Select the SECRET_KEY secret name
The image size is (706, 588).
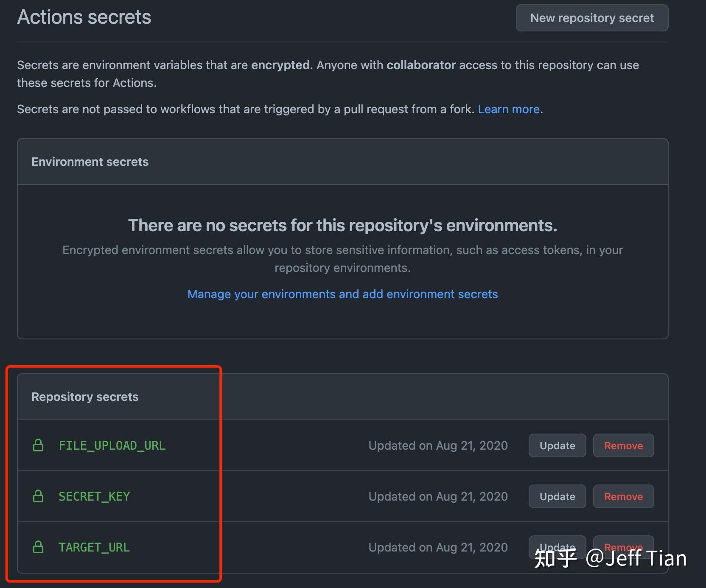[94, 496]
